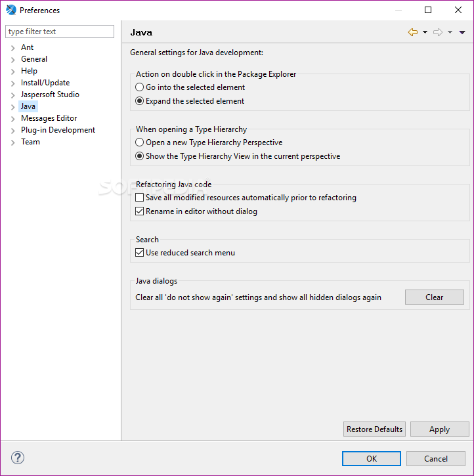This screenshot has width=474, height=476.
Task: Select the Ant category
Action: click(x=27, y=47)
